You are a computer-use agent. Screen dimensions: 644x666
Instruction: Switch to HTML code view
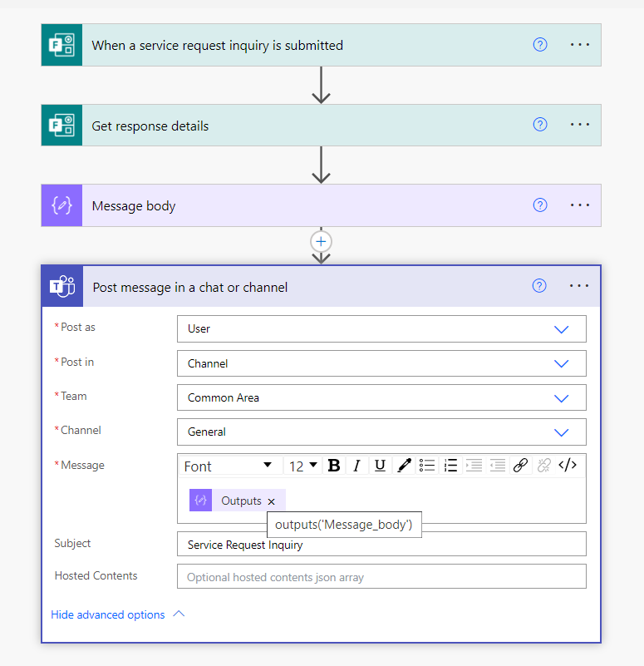(568, 466)
